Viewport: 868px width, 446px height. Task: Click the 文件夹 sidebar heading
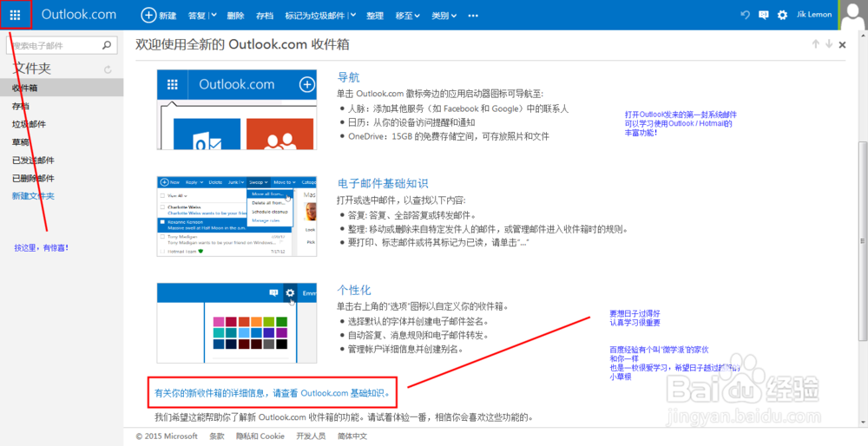pos(31,69)
